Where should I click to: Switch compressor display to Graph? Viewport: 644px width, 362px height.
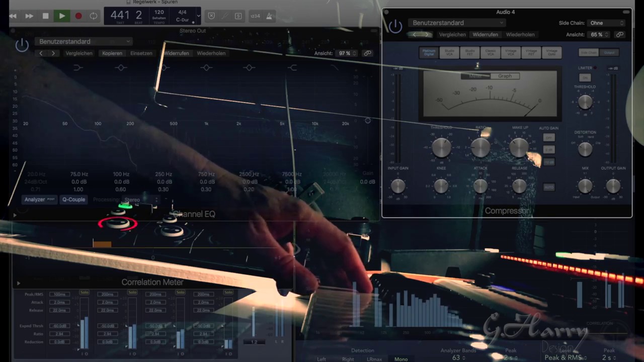click(x=505, y=76)
